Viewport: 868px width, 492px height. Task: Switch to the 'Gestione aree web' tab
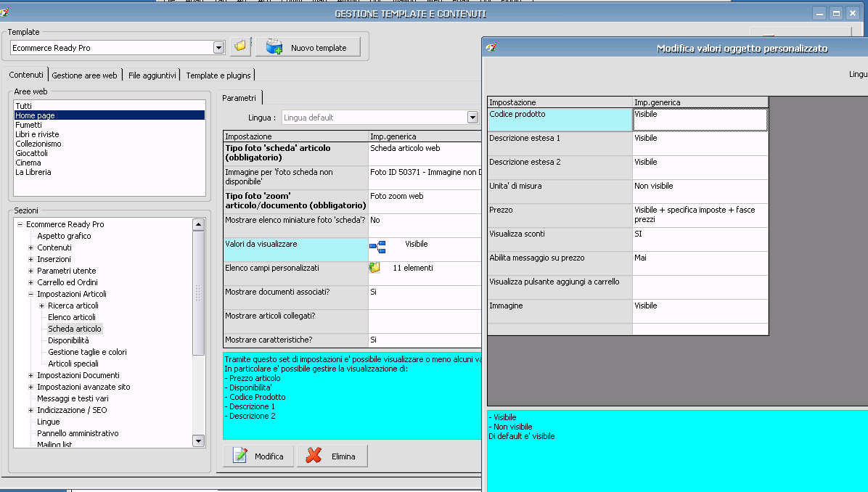tap(85, 75)
